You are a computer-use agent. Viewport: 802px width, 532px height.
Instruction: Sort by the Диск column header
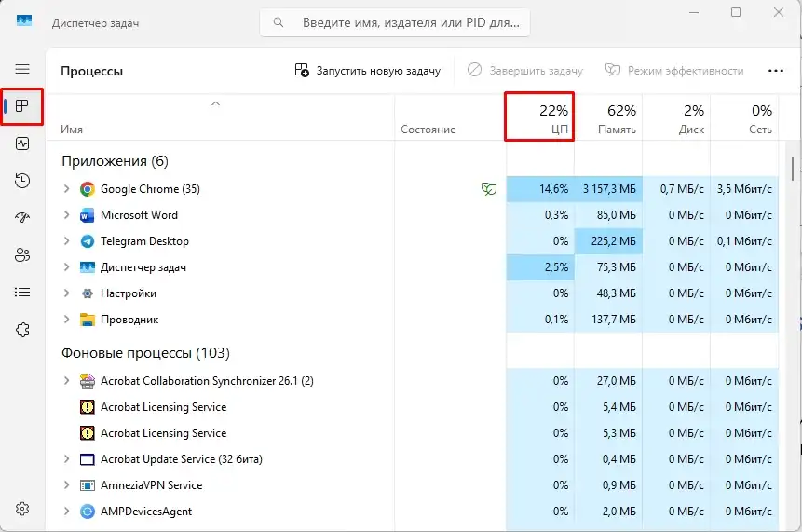pyautogui.click(x=676, y=117)
